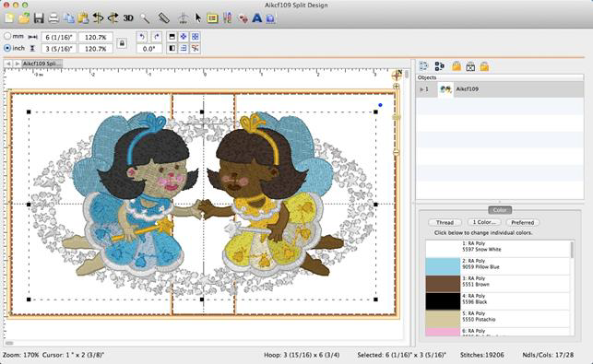Open the thread color sort tool
The image size is (593, 364).
pos(227,18)
